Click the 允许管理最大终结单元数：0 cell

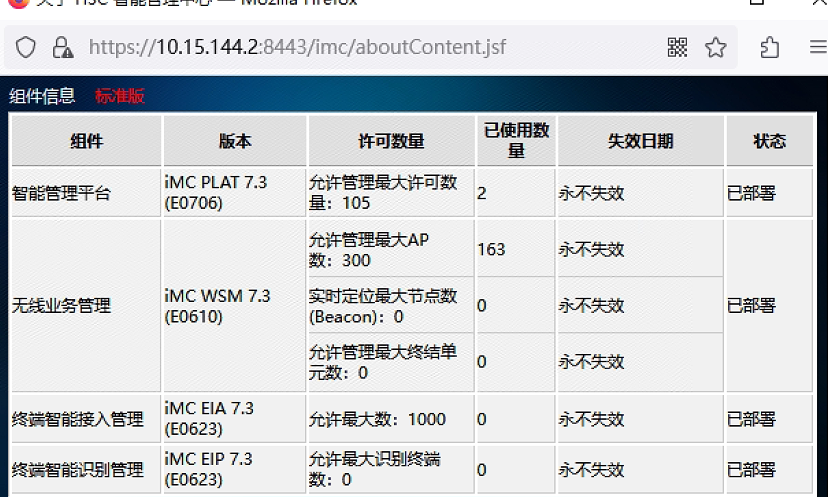pyautogui.click(x=391, y=362)
